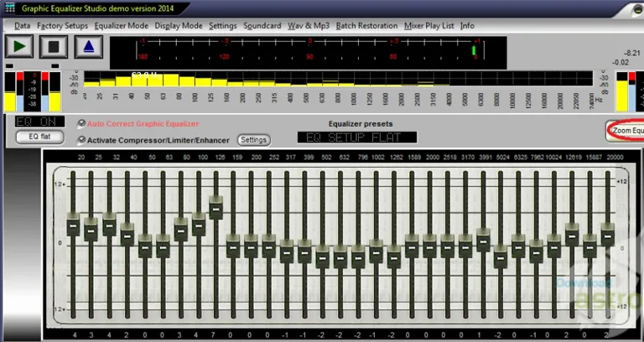Click the 50 Hz band slider knob
This screenshot has width=644, height=342.
coord(145,246)
